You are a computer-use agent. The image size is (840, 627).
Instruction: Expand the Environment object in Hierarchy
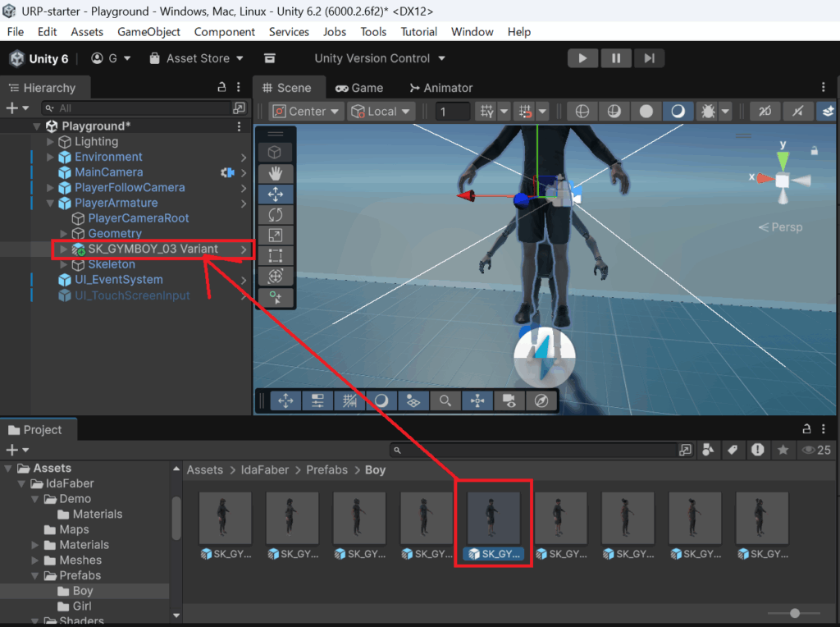[x=50, y=157]
